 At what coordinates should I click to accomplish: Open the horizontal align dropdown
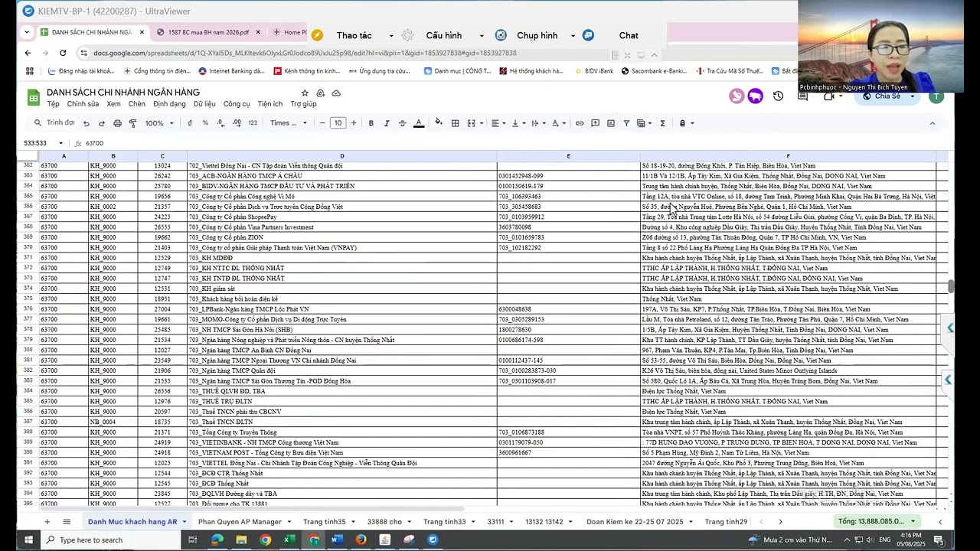(498, 123)
